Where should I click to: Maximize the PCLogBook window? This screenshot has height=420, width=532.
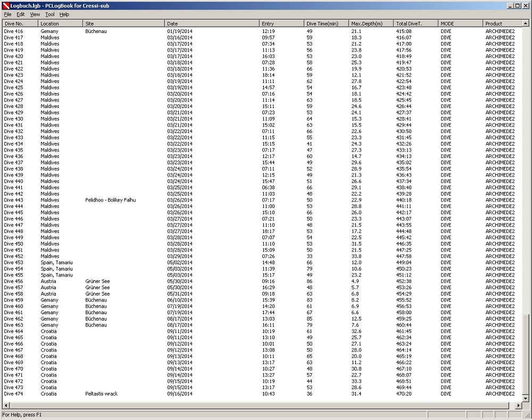(517, 5)
